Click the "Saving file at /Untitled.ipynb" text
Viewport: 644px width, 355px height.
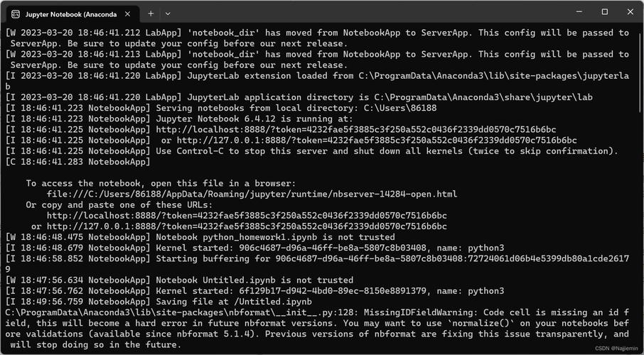233,302
